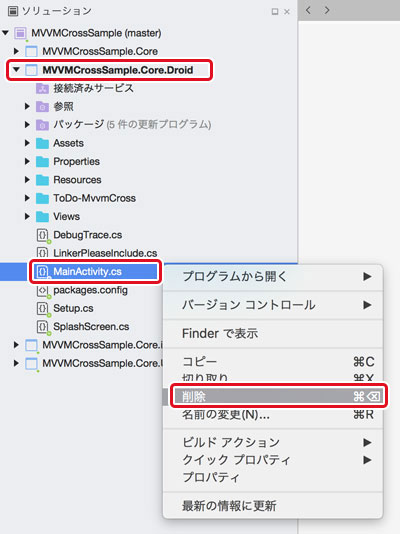Click the LinkerPleaseInclude.cs file icon
Viewport: 400px width, 534px height.
coord(43,253)
